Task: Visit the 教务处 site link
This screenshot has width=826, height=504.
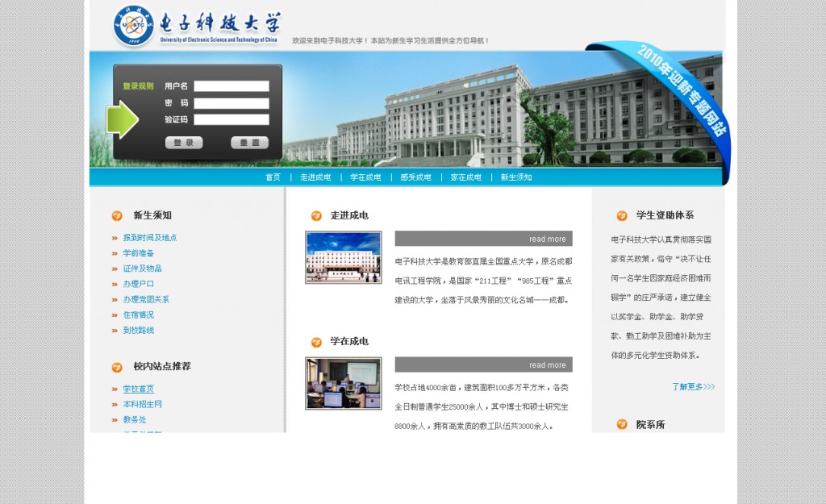Action: point(135,420)
